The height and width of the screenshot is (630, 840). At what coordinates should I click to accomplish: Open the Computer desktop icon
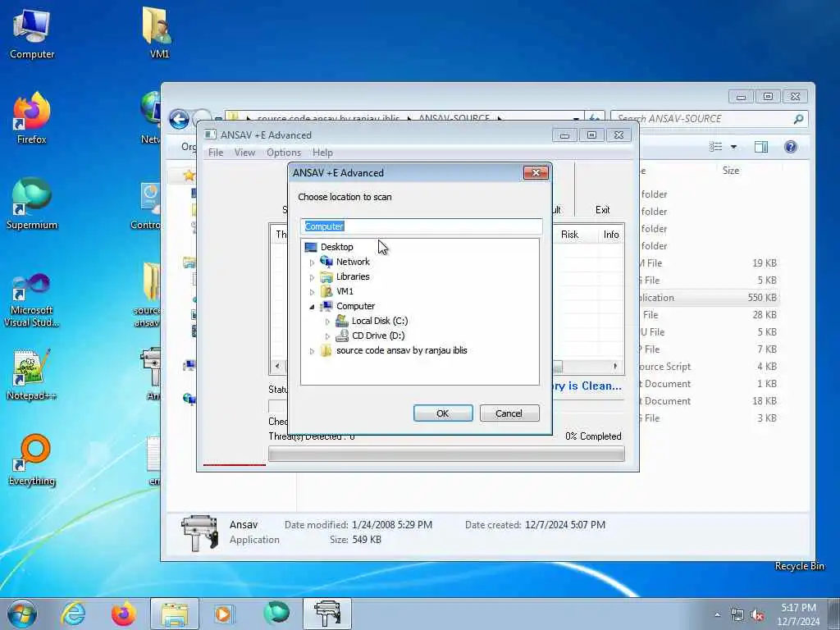coord(32,33)
